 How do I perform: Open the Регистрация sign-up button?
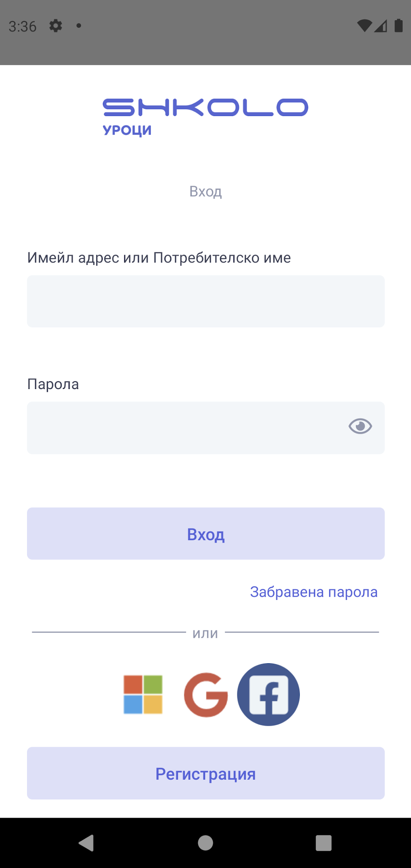tap(205, 773)
